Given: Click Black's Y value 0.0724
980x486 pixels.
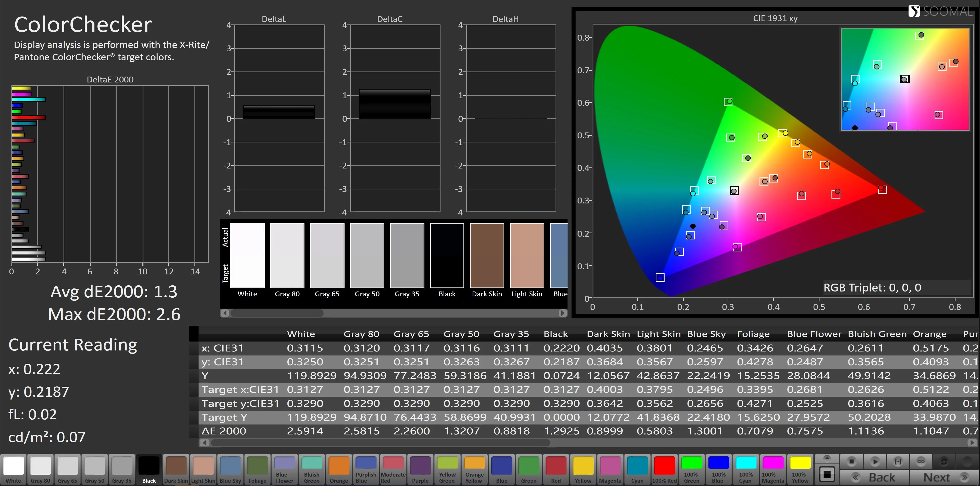Looking at the screenshot, I should (x=561, y=376).
